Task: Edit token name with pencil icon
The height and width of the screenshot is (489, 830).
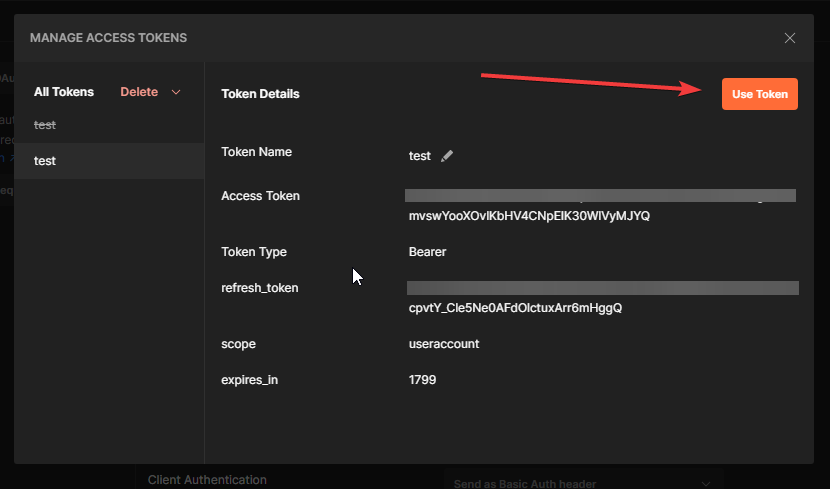Action: (447, 156)
